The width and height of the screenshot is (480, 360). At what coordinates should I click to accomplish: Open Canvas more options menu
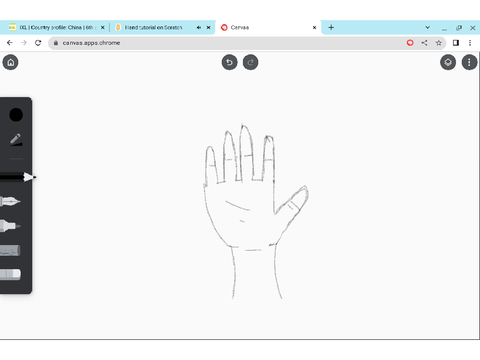click(x=469, y=62)
